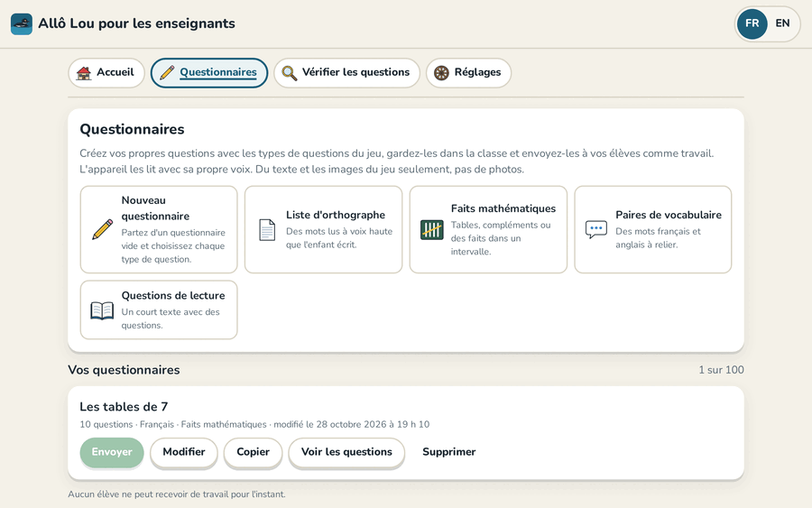
Task: Click the tally marks icon on the Faits mathématiques card
Action: coord(432,229)
